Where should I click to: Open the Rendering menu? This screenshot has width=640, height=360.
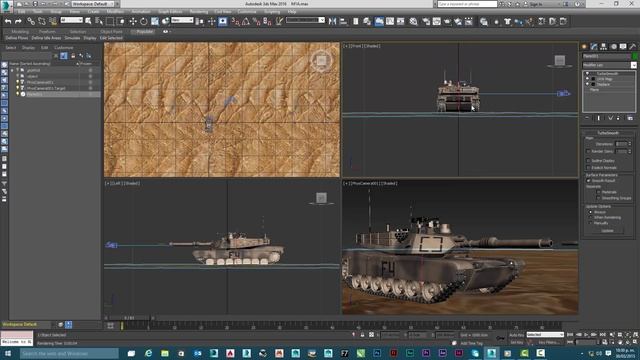199,12
